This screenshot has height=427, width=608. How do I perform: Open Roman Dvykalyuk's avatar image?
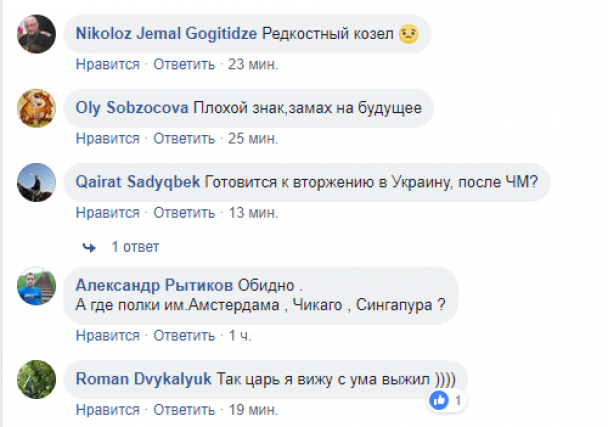pos(37,380)
